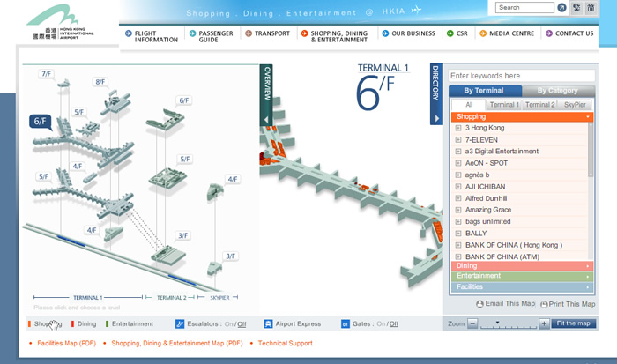Viewport: 617px width, 364px height.
Task: Click the zoom in plus button
Action: click(544, 323)
